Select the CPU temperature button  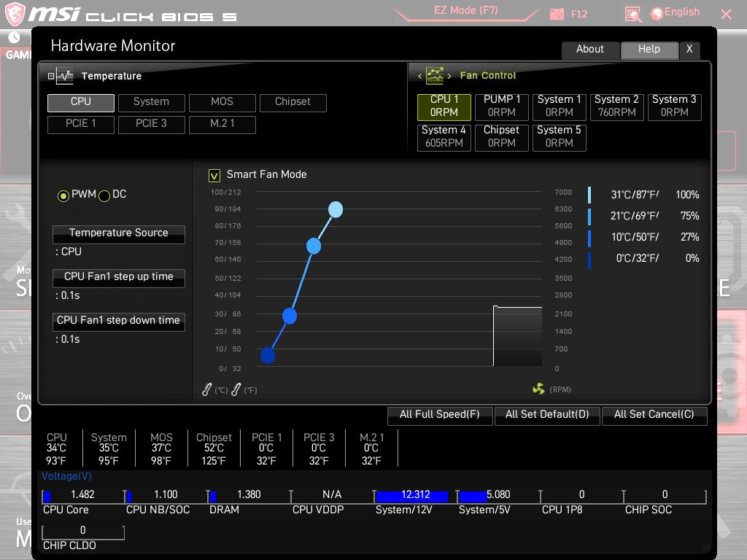pos(81,102)
